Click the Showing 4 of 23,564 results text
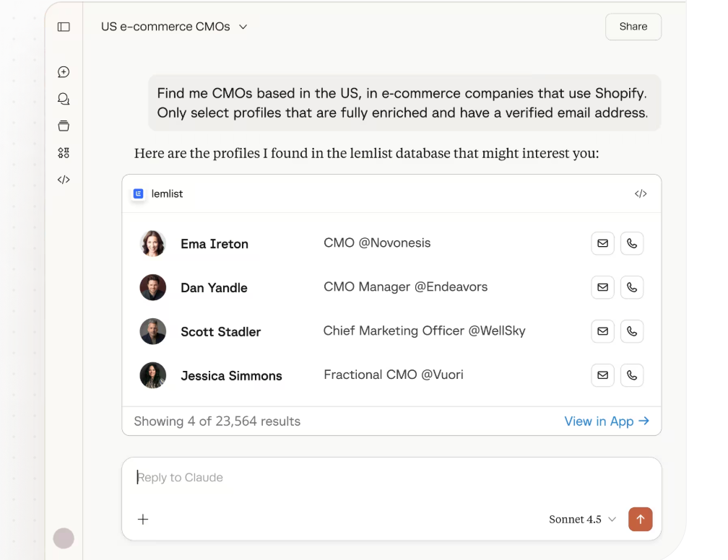Viewport: 728px width, 560px height. tap(217, 421)
